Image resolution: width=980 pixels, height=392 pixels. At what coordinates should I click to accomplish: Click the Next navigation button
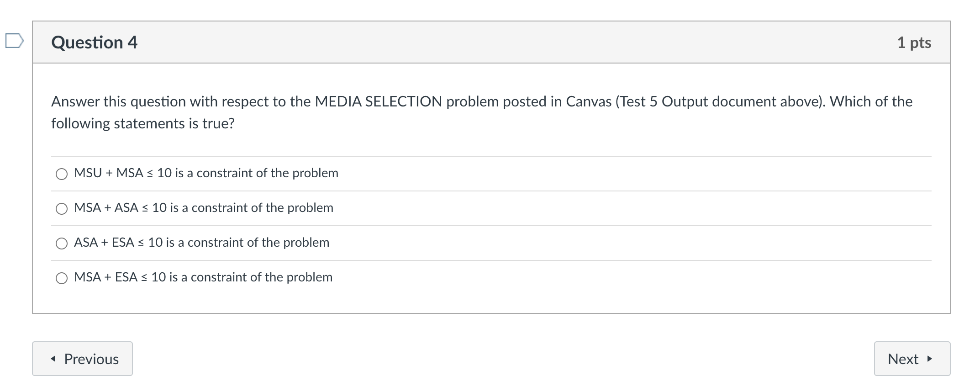[x=912, y=359]
